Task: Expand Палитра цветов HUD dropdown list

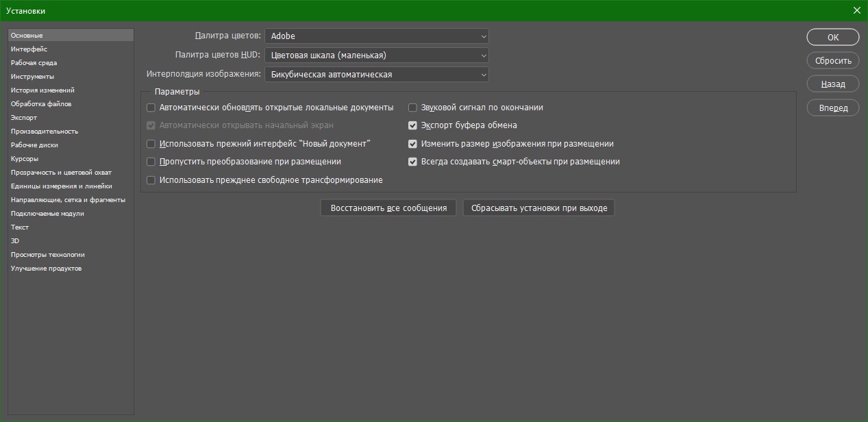Action: pyautogui.click(x=376, y=55)
